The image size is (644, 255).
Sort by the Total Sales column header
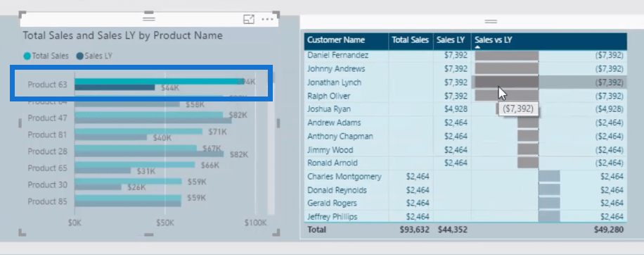tap(411, 40)
